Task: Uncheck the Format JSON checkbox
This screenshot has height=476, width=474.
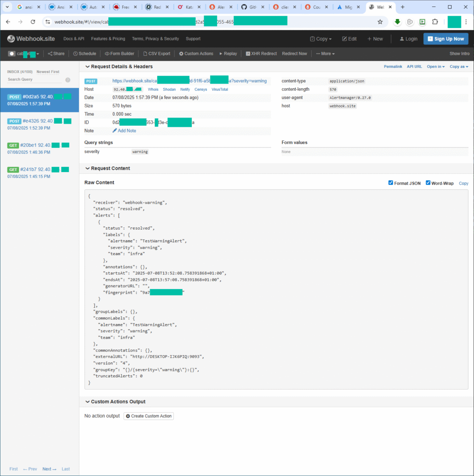Action: pos(390,183)
